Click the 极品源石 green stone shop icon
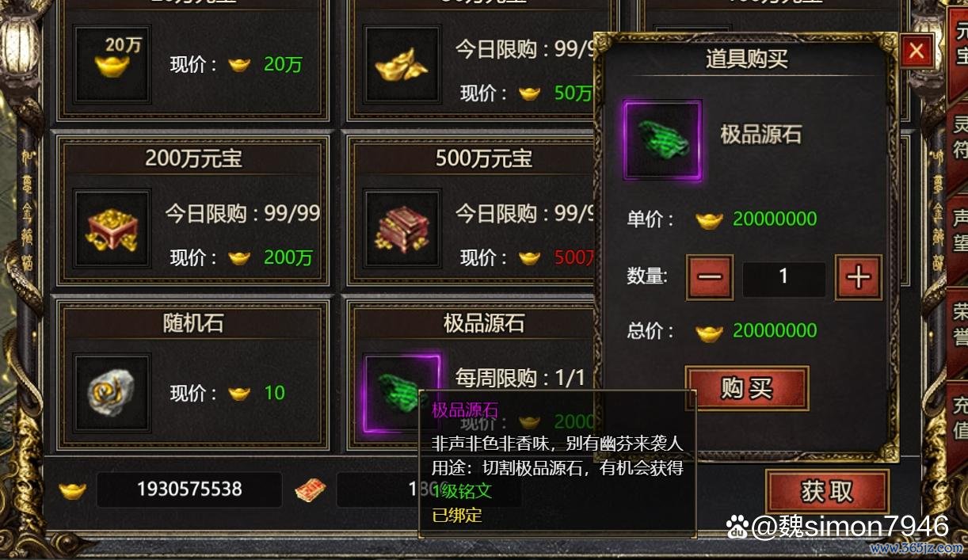This screenshot has width=968, height=560. (x=401, y=393)
